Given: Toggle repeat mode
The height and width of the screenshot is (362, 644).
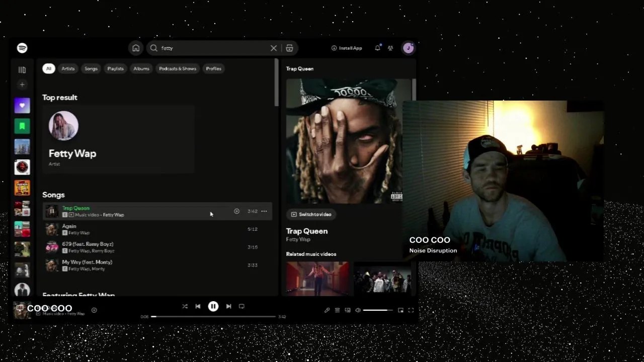Looking at the screenshot, I should [x=242, y=306].
